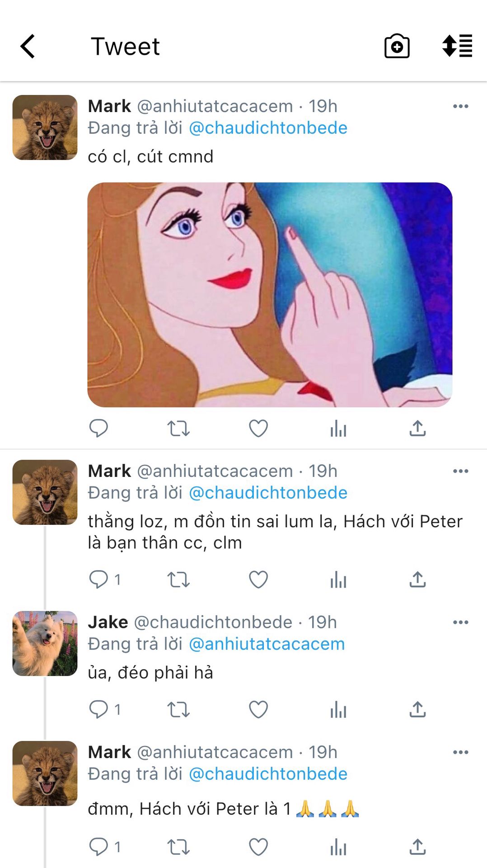Open more options on the first Mark tweet
The width and height of the screenshot is (487, 868).
(460, 106)
